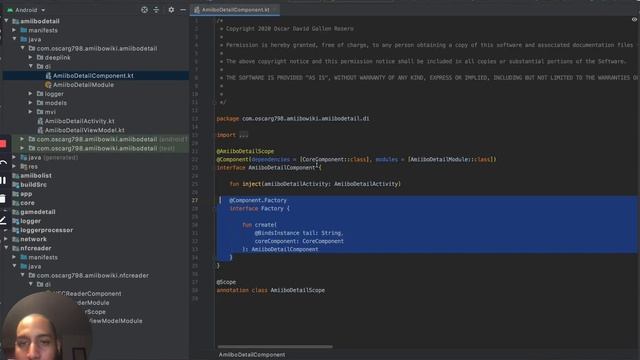This screenshot has height=360, width=640.
Task: Select the buildSrc module
Action: (33, 184)
